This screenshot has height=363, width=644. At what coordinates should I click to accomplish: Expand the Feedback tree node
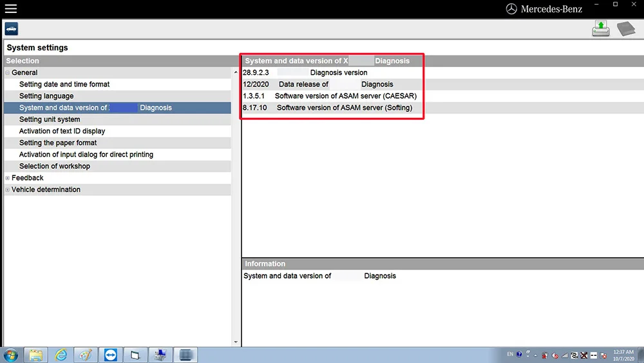[x=7, y=178]
